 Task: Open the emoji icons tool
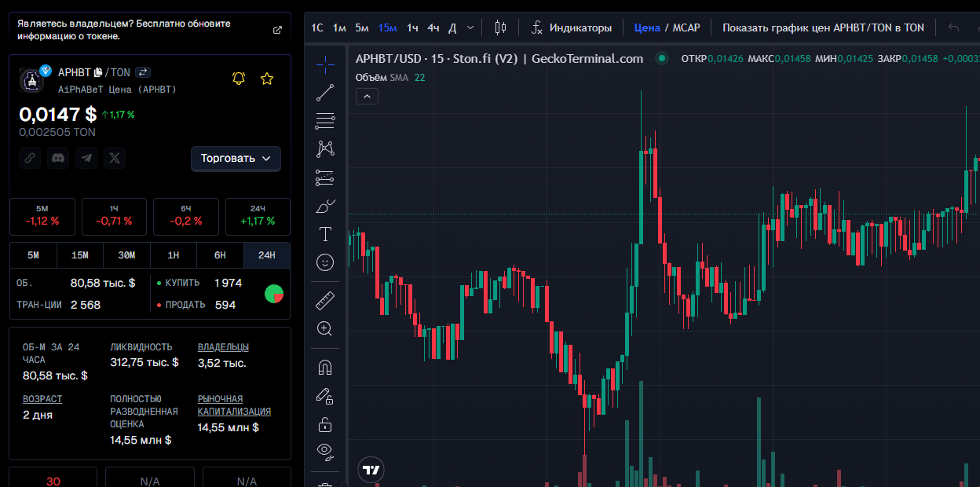[325, 262]
